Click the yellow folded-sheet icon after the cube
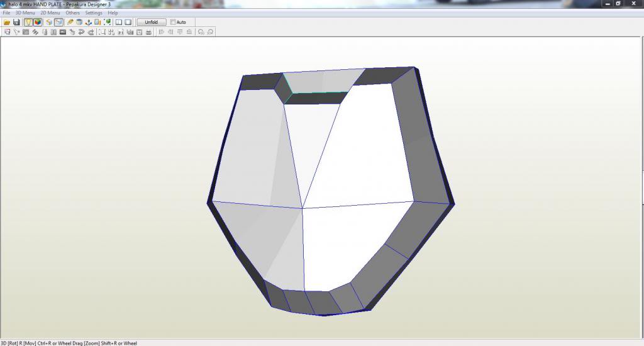Image resolution: width=644 pixels, height=346 pixels. [49, 22]
